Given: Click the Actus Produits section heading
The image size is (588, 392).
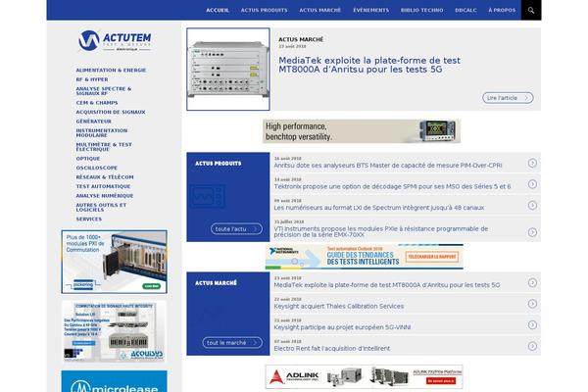Looking at the screenshot, I should tap(219, 164).
